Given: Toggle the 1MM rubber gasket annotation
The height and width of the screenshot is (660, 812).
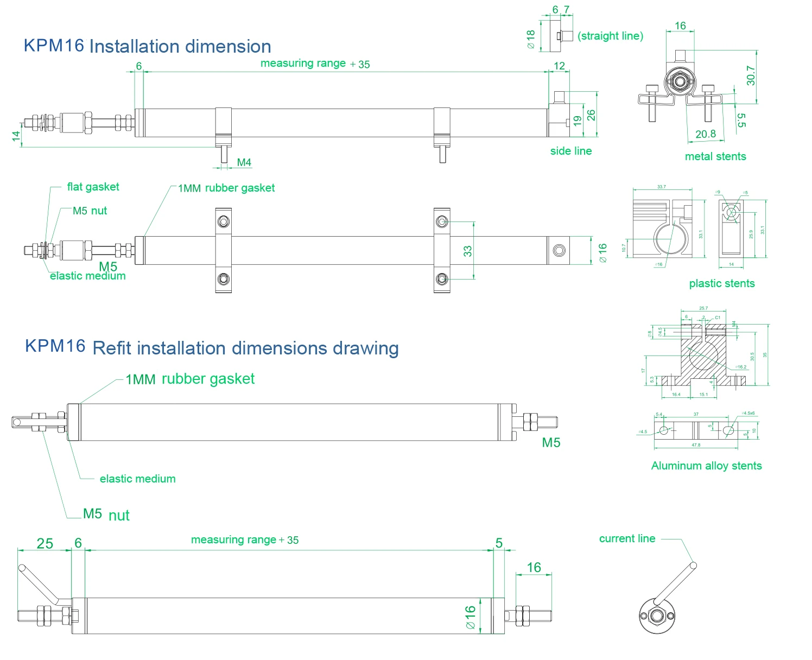Looking at the screenshot, I should coord(227,188).
